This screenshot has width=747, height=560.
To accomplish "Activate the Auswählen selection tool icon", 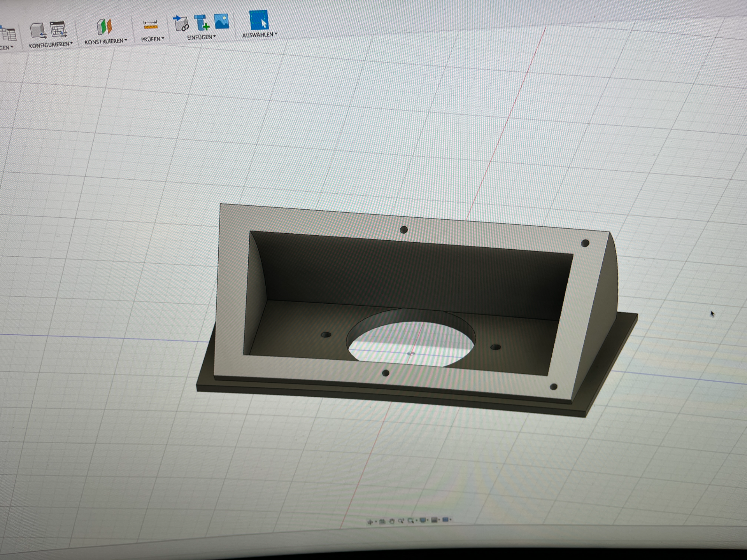I will pos(259,20).
